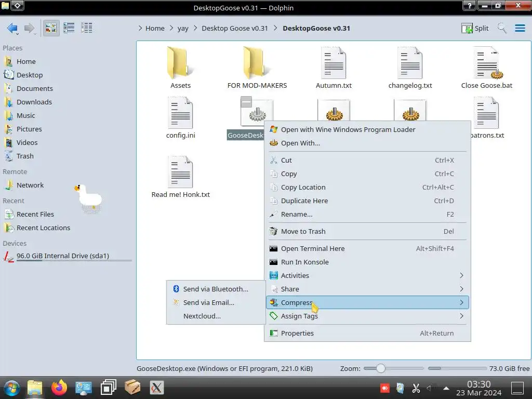Choose Copy Location in context menu

pyautogui.click(x=367, y=187)
